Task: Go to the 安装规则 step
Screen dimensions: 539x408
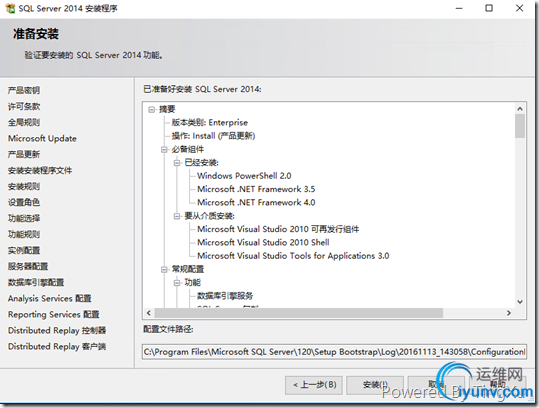Action: 24,186
